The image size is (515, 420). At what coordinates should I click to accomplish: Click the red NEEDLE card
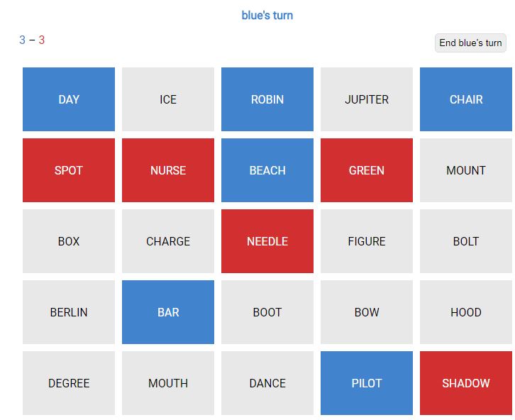(x=267, y=241)
